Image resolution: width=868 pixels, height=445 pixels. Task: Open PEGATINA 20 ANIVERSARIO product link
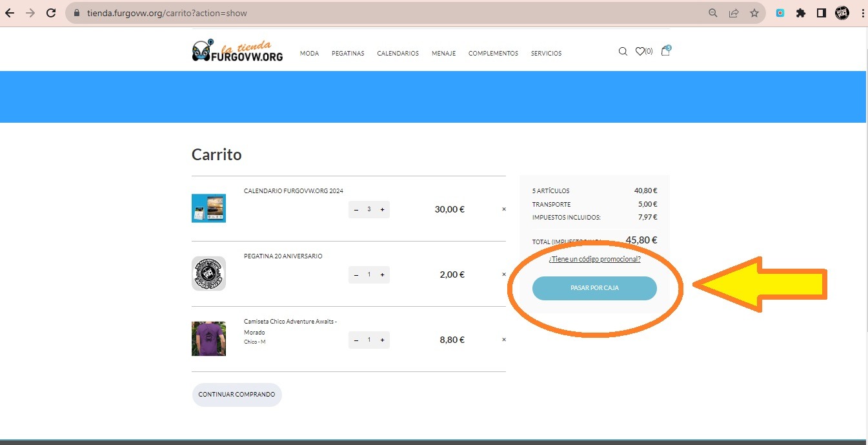pyautogui.click(x=283, y=256)
